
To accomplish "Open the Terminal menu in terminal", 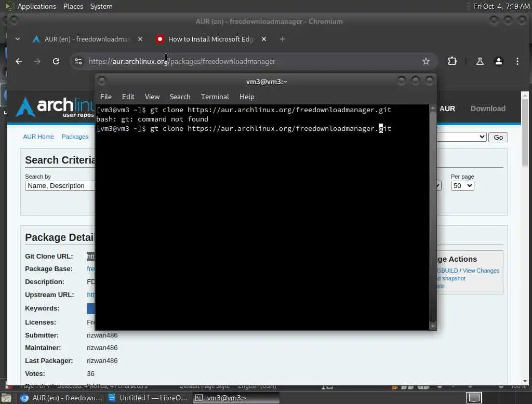I will [215, 97].
